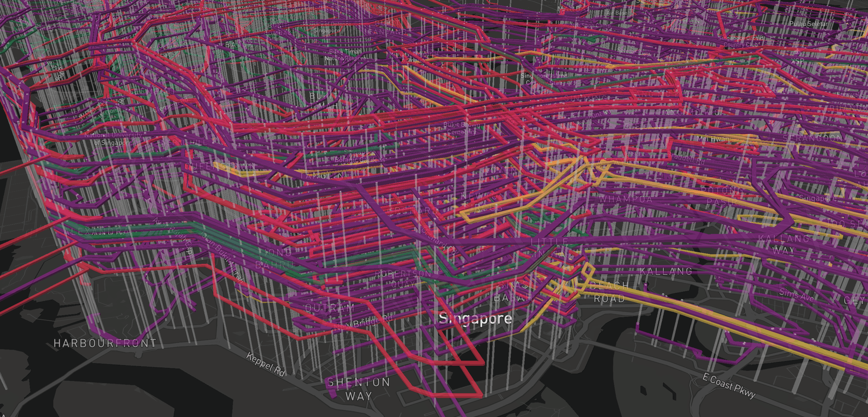Select Bukit Timah Nature Reserve label

(346, 55)
